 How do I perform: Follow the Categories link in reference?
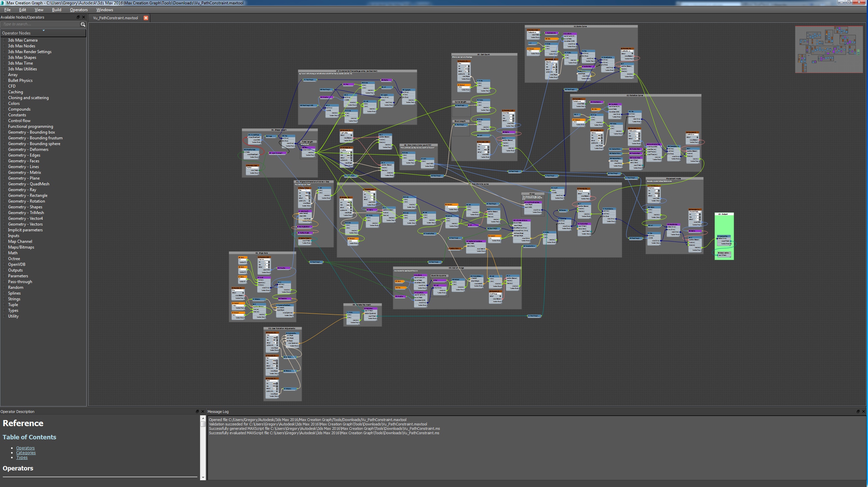26,453
